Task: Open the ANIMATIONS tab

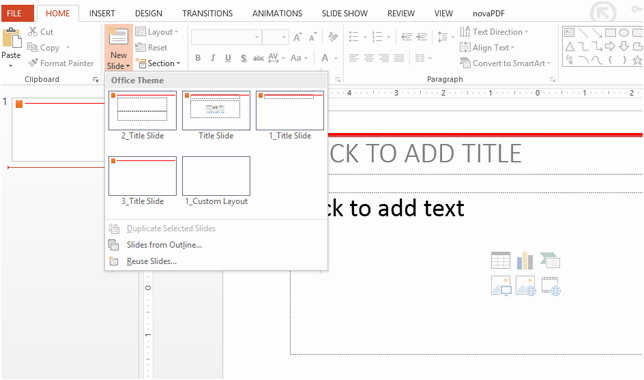Action: [277, 14]
